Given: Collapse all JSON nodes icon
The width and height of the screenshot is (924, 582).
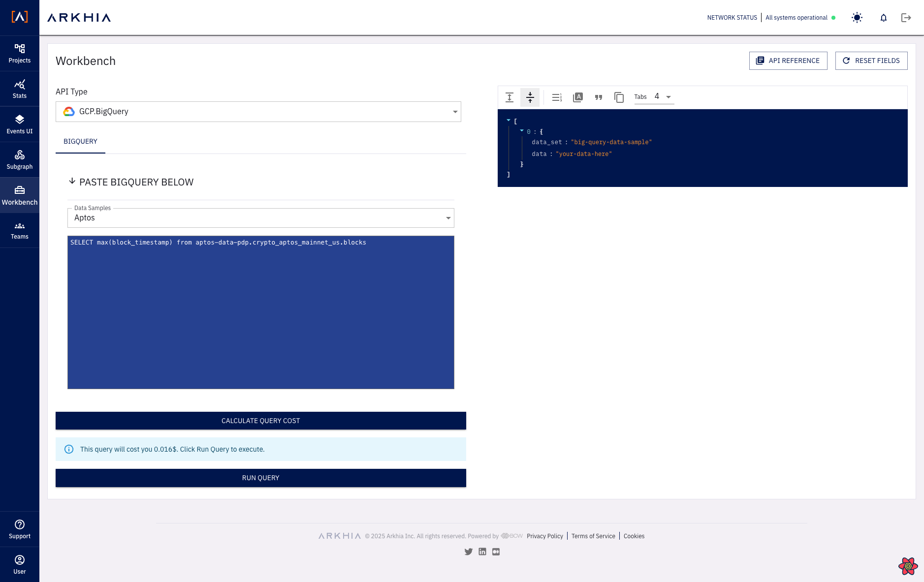Looking at the screenshot, I should pos(530,97).
